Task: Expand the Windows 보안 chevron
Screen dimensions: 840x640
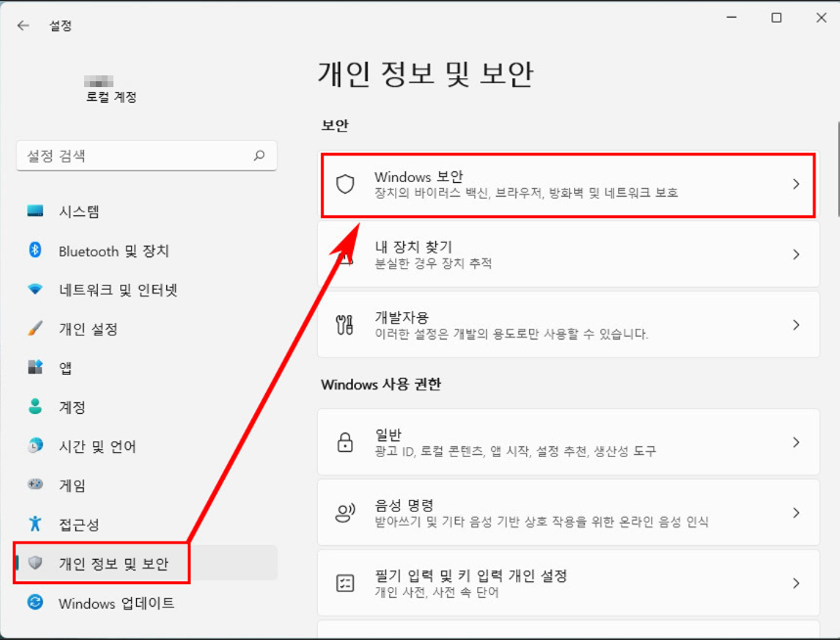Action: (796, 184)
